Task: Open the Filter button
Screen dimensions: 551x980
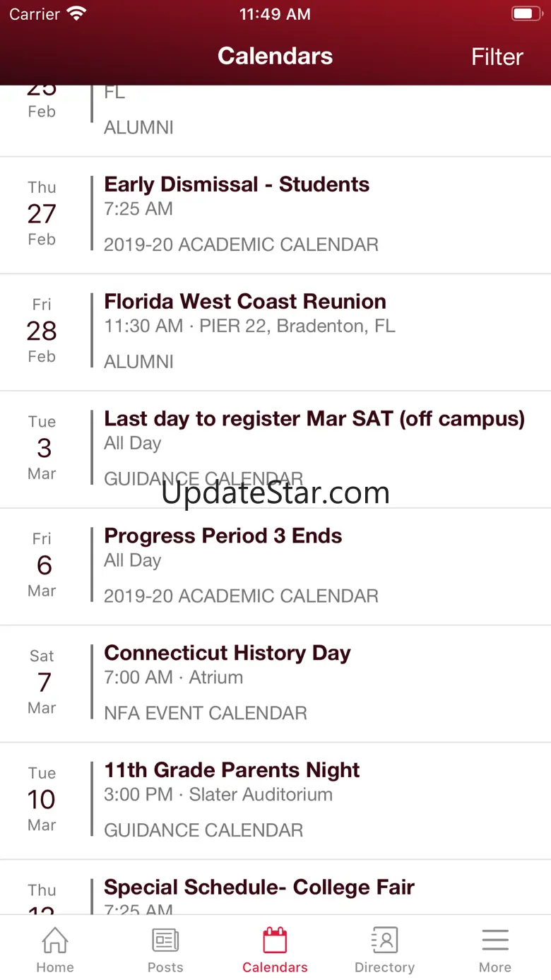Action: tap(497, 57)
